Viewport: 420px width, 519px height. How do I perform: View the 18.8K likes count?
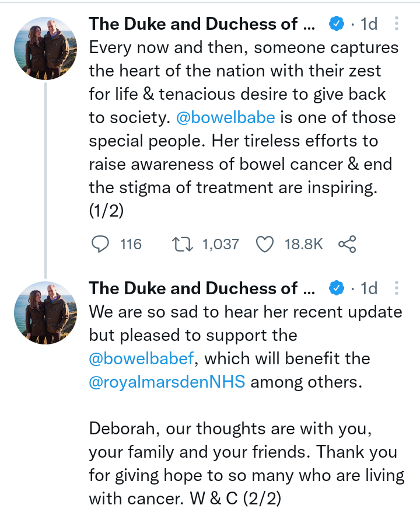[x=303, y=244]
